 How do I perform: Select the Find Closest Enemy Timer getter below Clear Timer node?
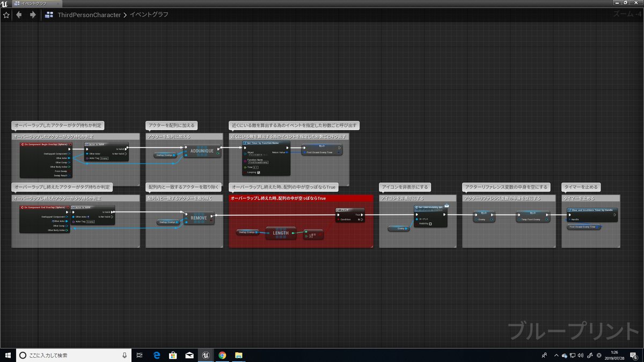[x=584, y=226]
